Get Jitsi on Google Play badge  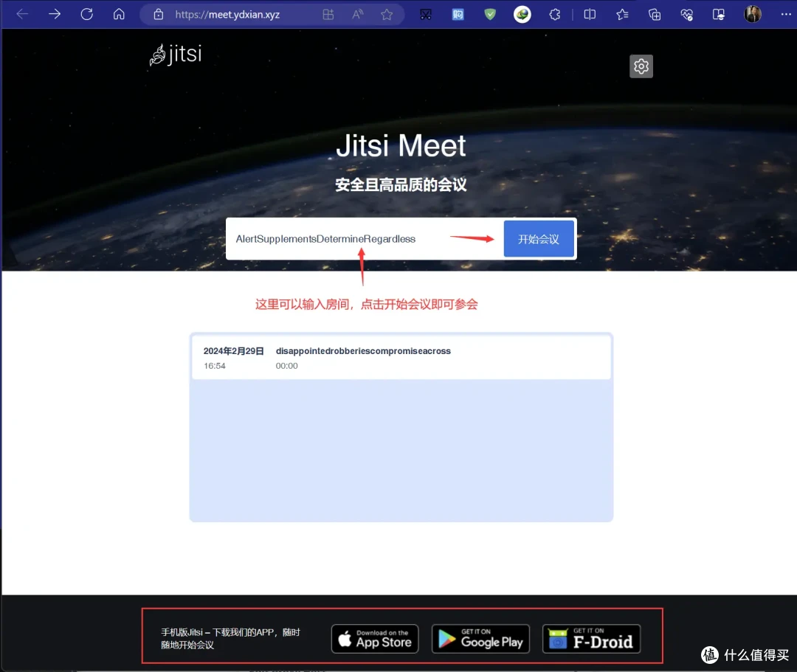(481, 639)
